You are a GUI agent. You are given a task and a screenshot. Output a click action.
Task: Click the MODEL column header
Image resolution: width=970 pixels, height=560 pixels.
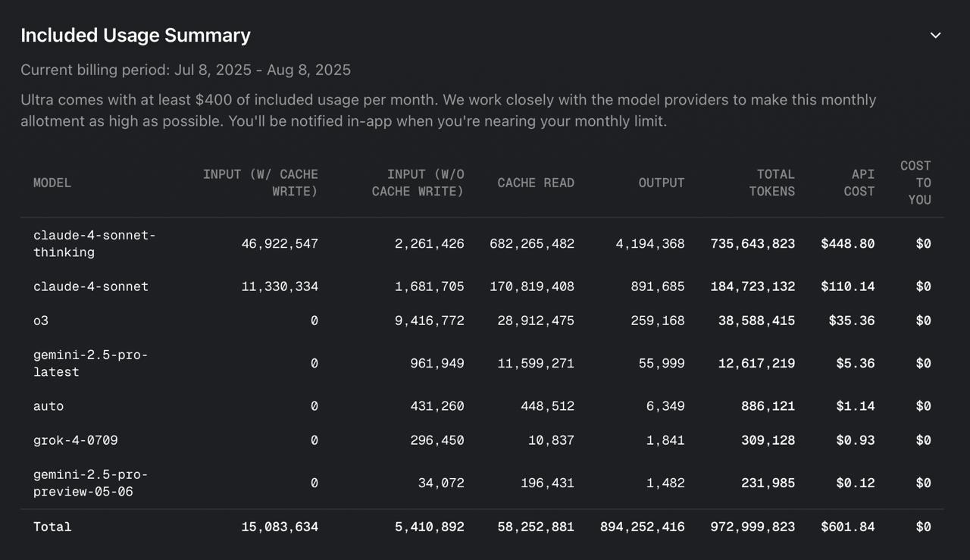(x=52, y=183)
